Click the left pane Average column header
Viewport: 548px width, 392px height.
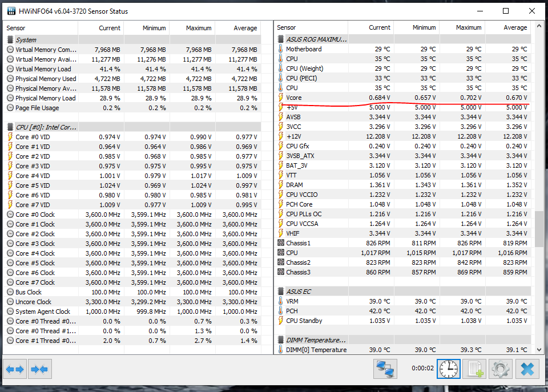238,28
